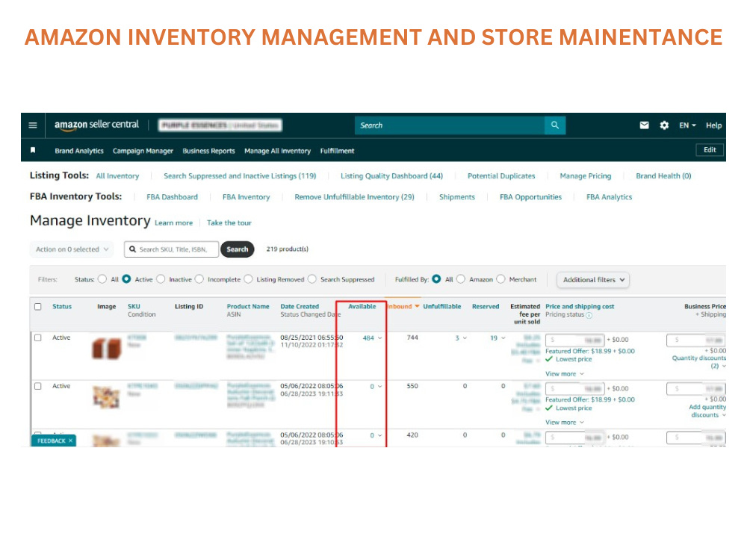Open Shipments link
747x560 pixels.
tap(457, 196)
